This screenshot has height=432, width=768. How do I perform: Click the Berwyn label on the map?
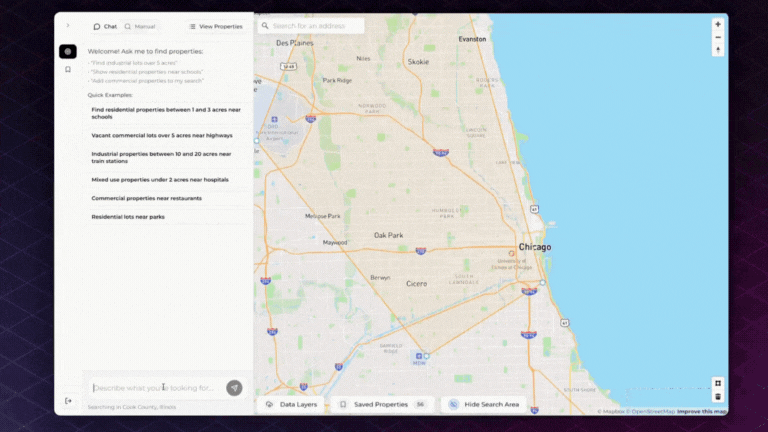(380, 278)
